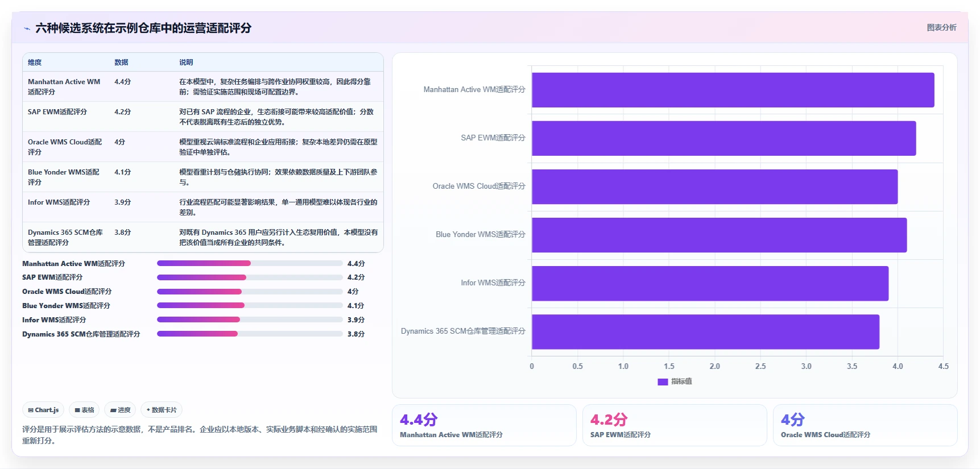Click the Blue Yonder WMS progress bar
The width and height of the screenshot is (980, 469).
click(x=250, y=305)
